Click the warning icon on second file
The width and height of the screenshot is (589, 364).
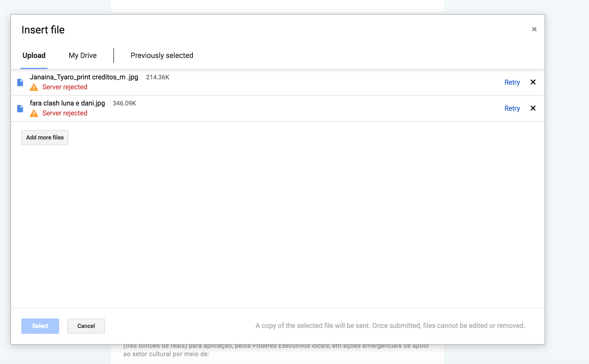click(34, 113)
